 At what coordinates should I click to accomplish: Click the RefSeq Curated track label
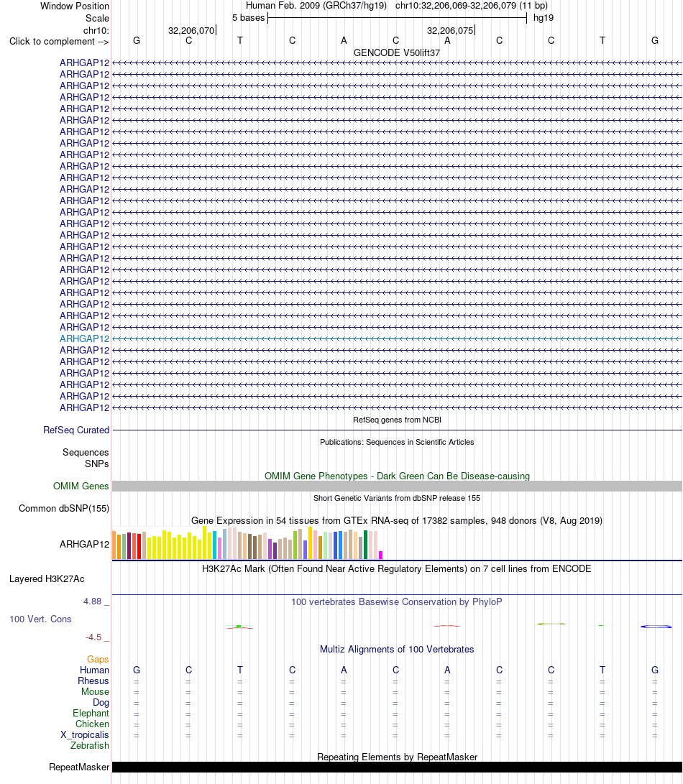pos(76,430)
